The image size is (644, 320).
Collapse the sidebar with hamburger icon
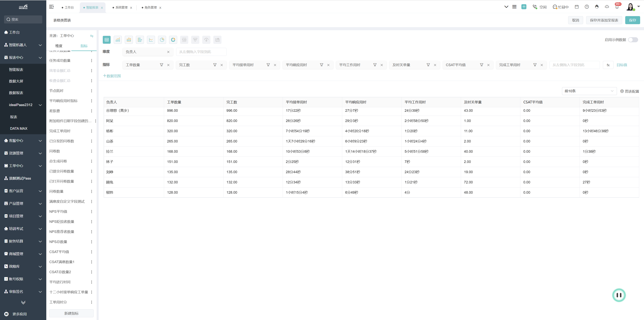tap(51, 7)
